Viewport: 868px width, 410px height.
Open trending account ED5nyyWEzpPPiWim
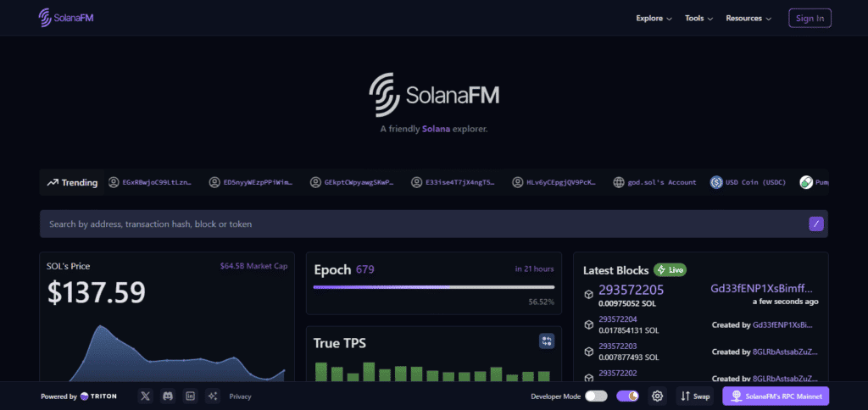(251, 182)
